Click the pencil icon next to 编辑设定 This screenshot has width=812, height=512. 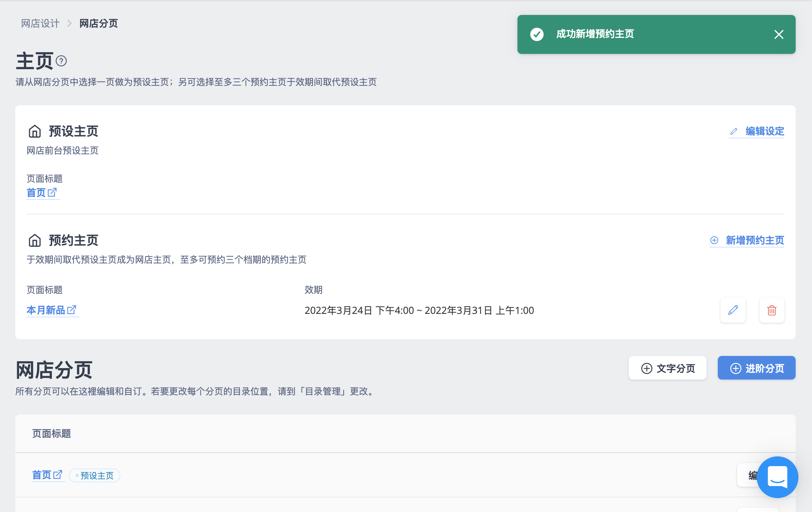click(x=734, y=131)
